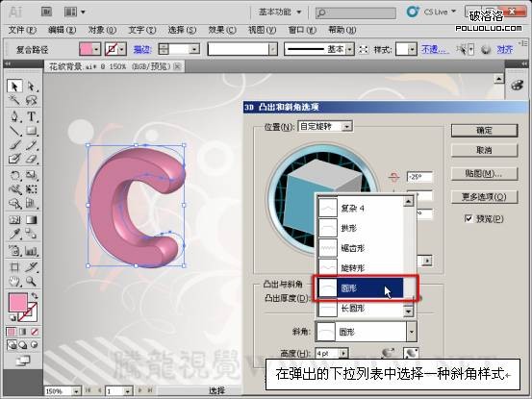This screenshot has width=532, height=399.
Task: Choose Draw Normal mode icon
Action: coord(12,345)
